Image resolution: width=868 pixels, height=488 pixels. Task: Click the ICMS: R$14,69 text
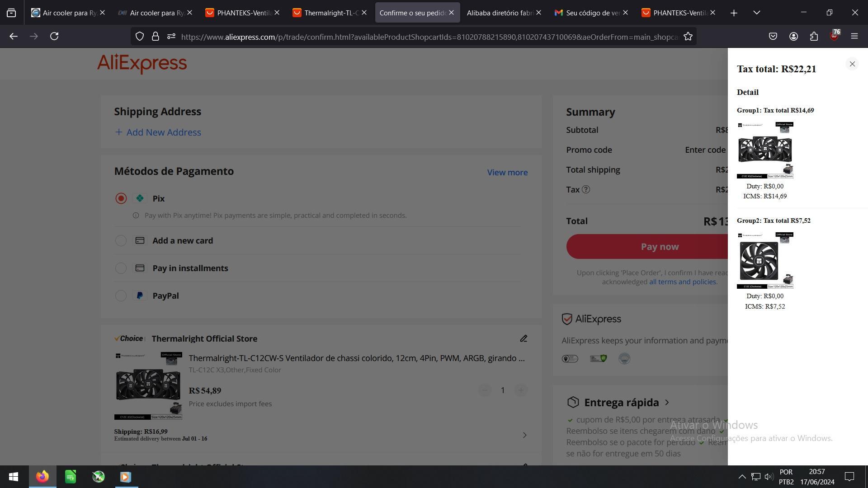765,196
